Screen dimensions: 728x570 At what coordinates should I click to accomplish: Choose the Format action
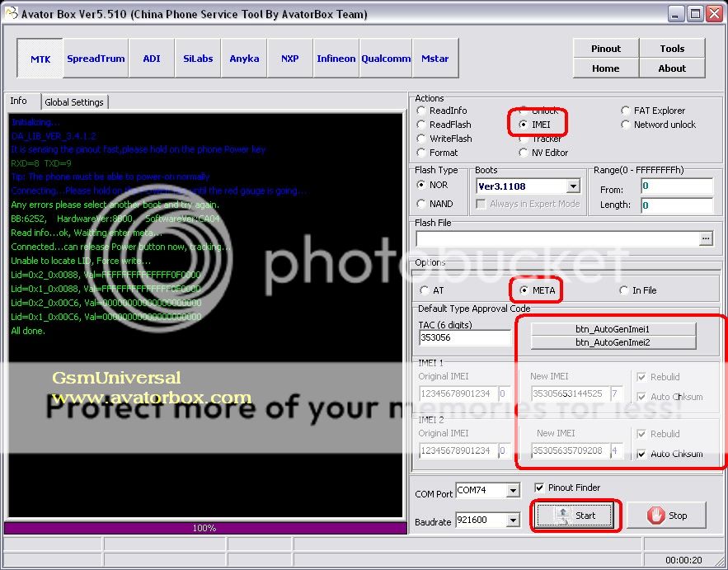pos(437,153)
